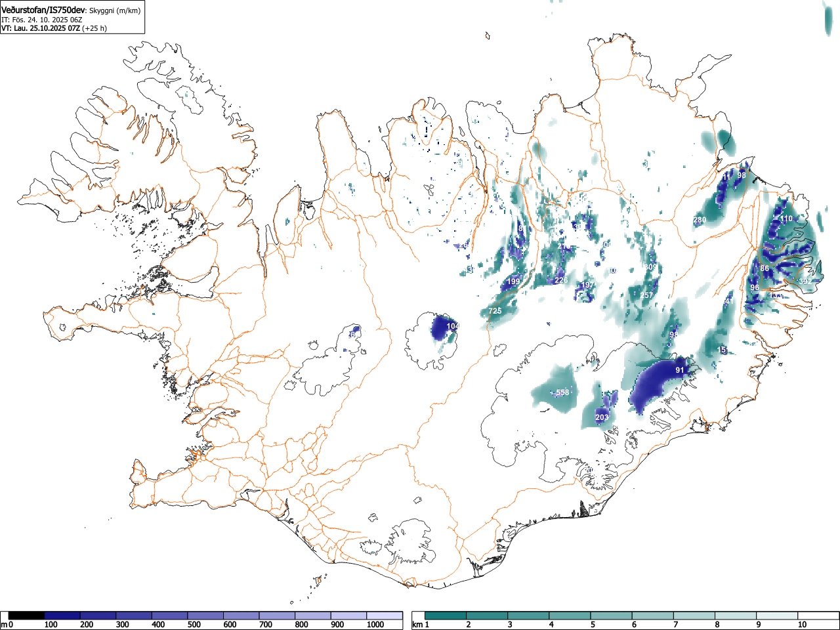Click the 6–7 km teal legend swatch

tap(654, 616)
